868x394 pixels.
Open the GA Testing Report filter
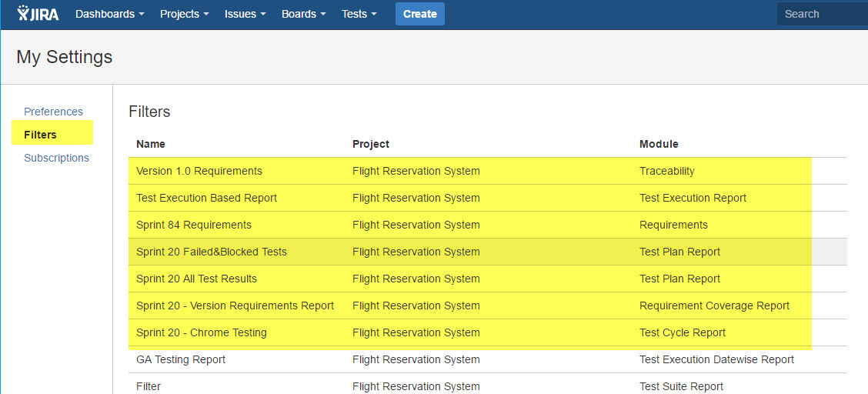tap(180, 359)
